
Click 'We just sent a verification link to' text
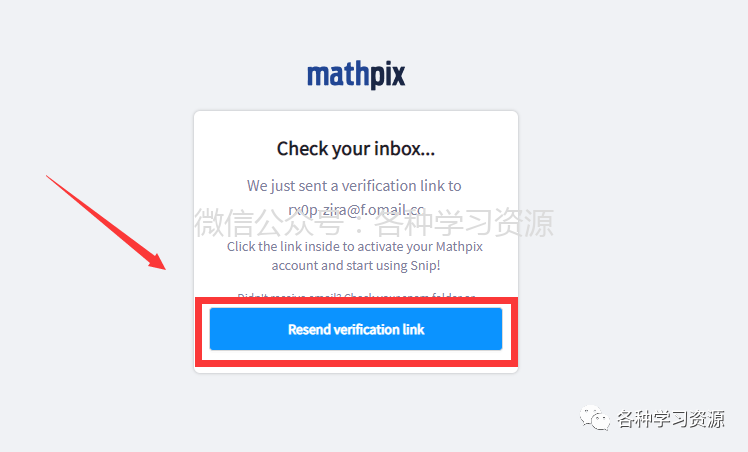pyautogui.click(x=354, y=185)
